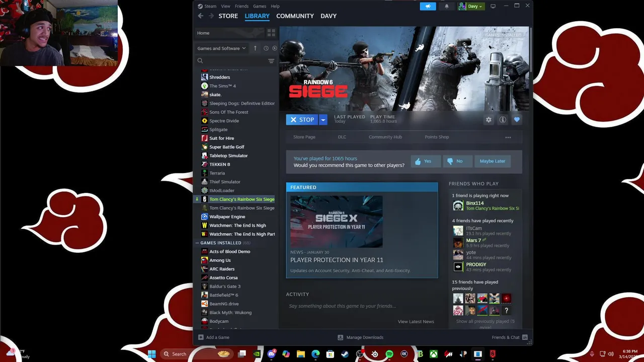Sort the library list with the up-arrow icon
644x362 pixels.
coord(255,48)
